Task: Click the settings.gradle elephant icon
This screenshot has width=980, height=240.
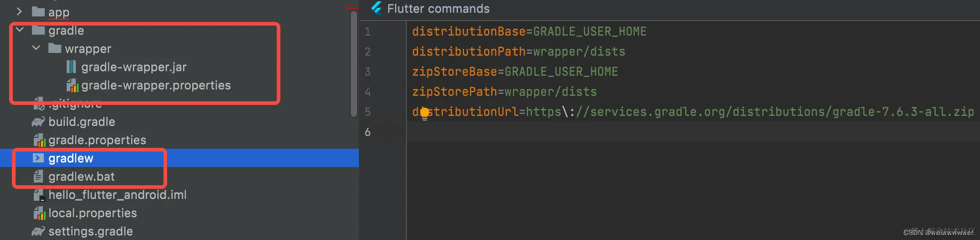Action: 38,231
